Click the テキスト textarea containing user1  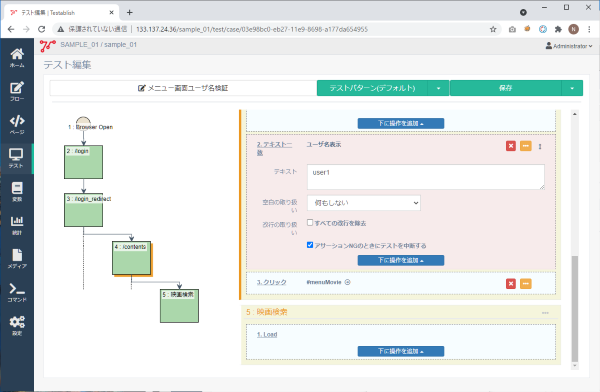tap(426, 177)
